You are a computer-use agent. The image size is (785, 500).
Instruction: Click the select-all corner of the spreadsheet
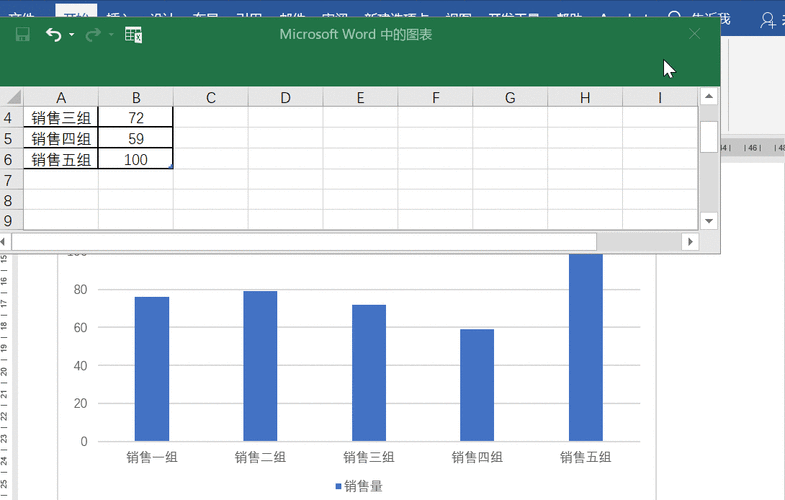pos(12,97)
